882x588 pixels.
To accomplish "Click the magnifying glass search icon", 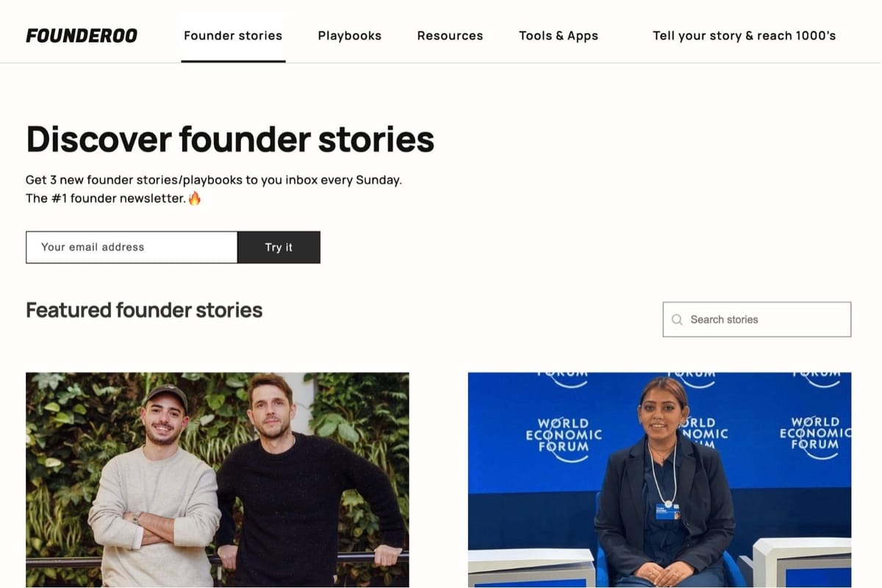I will [x=677, y=319].
